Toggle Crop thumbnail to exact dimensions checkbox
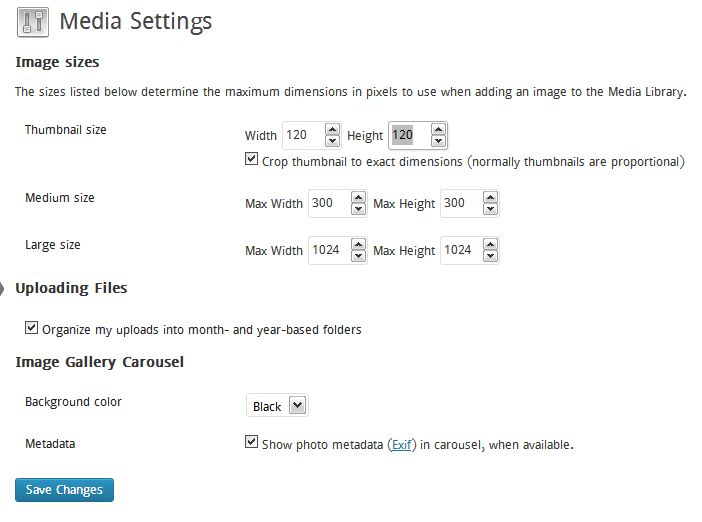 [x=251, y=159]
